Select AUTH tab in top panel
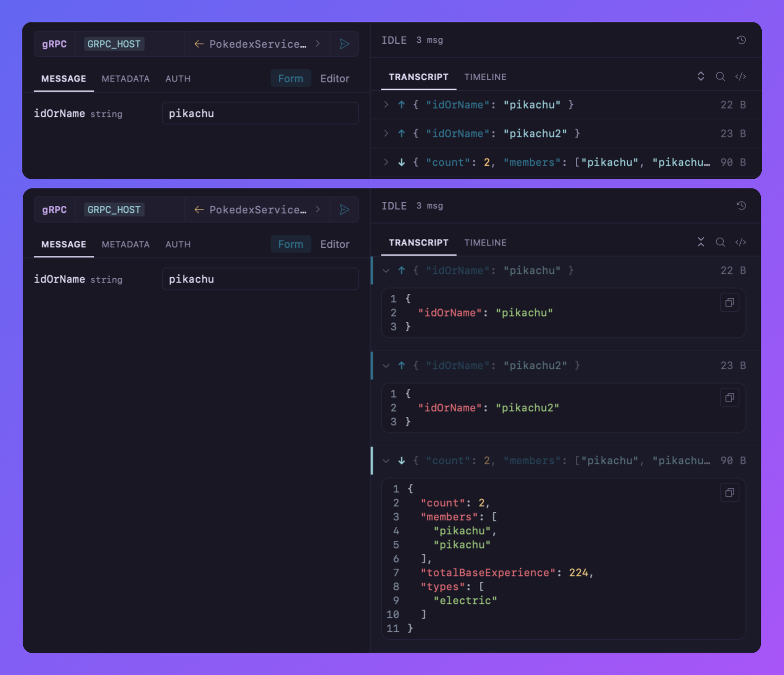Image resolution: width=784 pixels, height=675 pixels. coord(178,79)
